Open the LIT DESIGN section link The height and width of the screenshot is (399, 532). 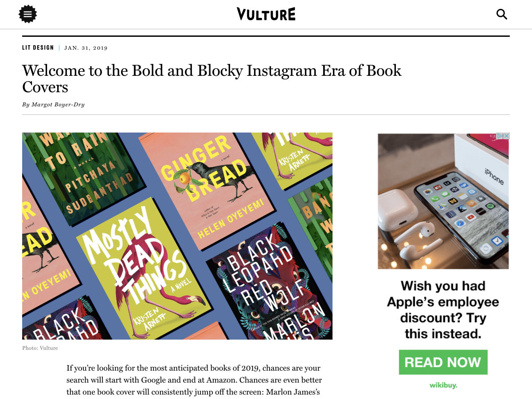point(38,48)
